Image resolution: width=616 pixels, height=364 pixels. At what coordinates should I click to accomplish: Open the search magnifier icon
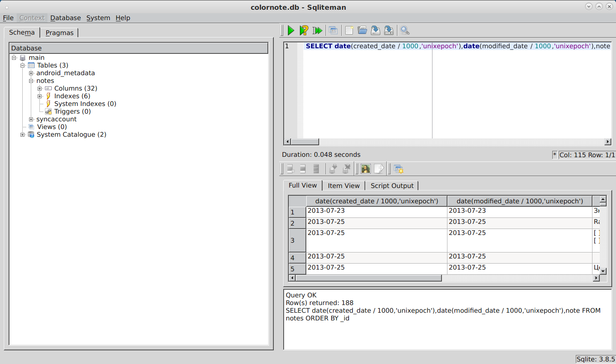click(x=405, y=30)
